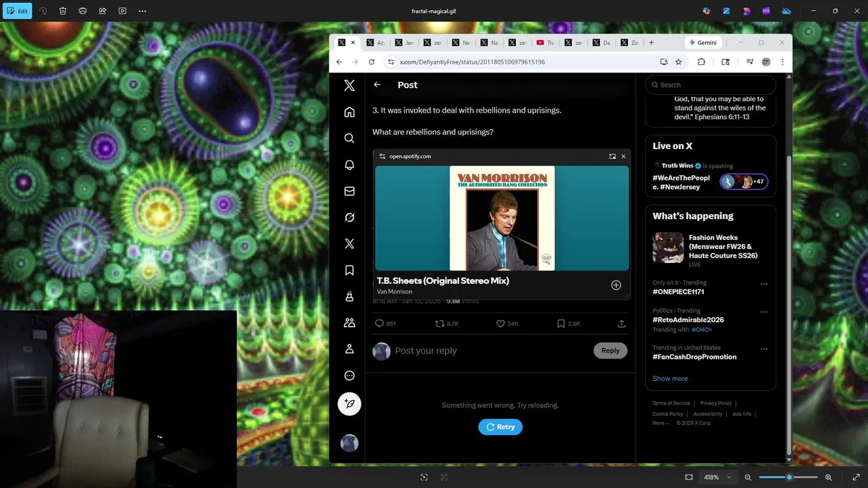Fit image to window icon

pos(689,477)
